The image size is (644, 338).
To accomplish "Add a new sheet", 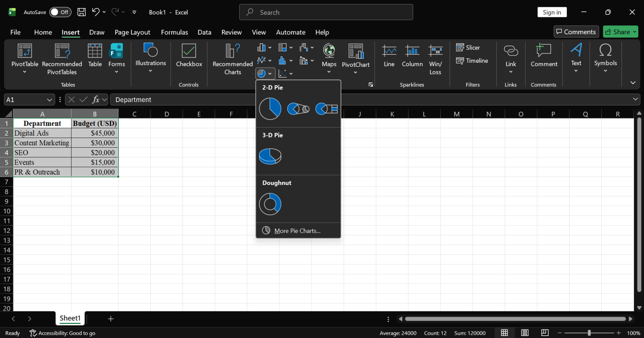I will pyautogui.click(x=111, y=319).
